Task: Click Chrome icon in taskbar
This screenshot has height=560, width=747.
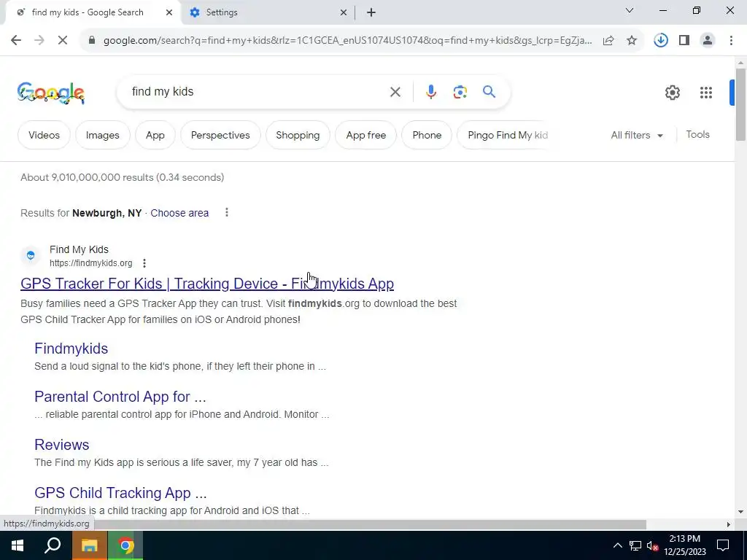Action: (125, 545)
